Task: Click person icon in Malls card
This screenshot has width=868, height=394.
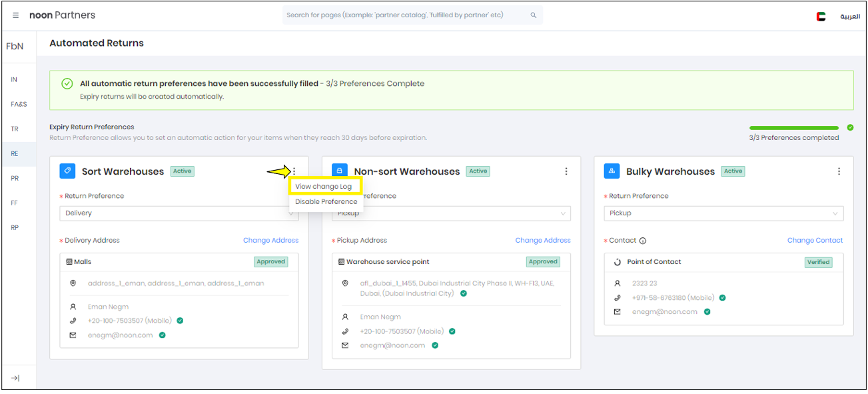Action: click(x=73, y=307)
